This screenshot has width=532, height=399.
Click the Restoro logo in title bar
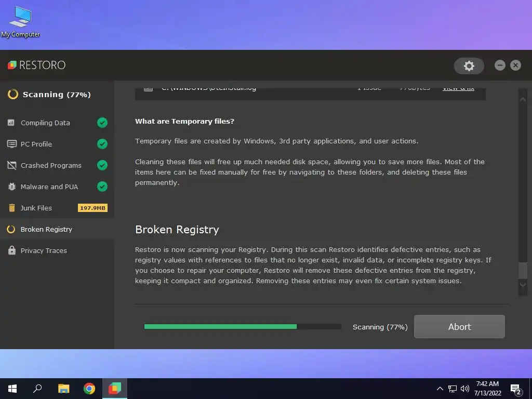pos(36,65)
